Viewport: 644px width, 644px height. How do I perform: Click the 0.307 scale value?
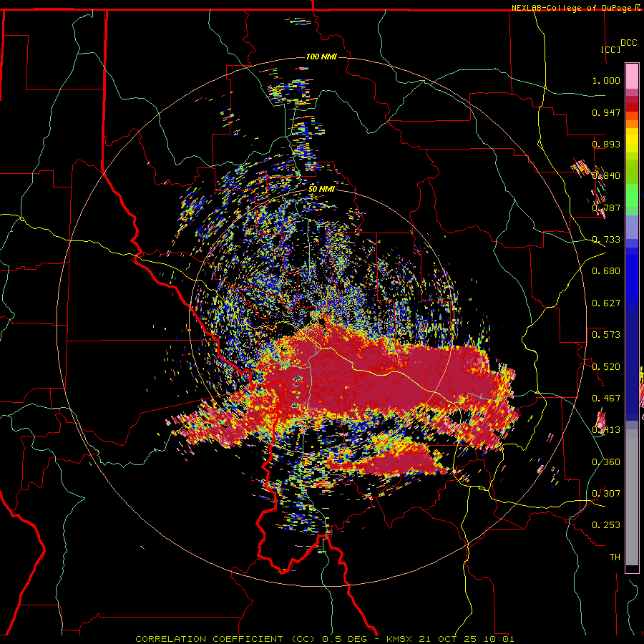606,494
